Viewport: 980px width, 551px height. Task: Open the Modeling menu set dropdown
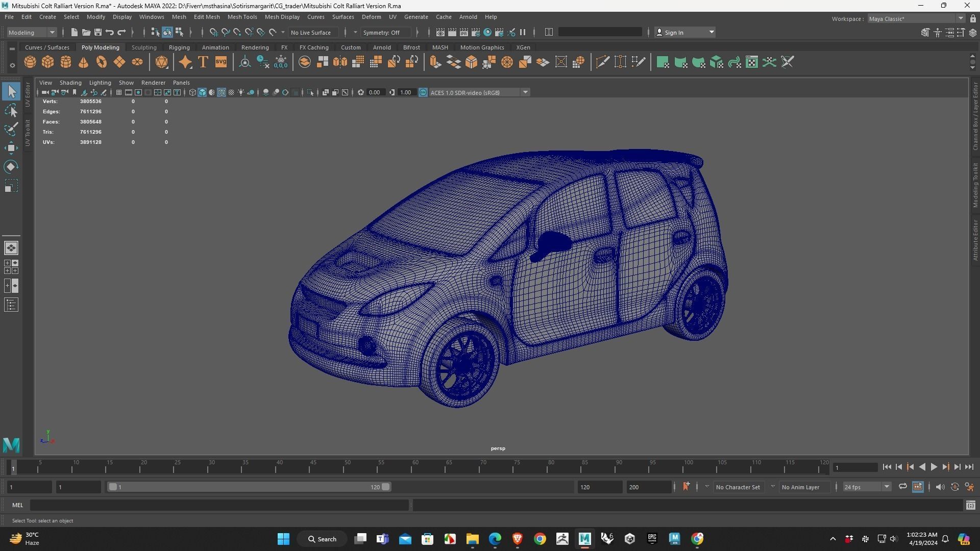click(32, 32)
